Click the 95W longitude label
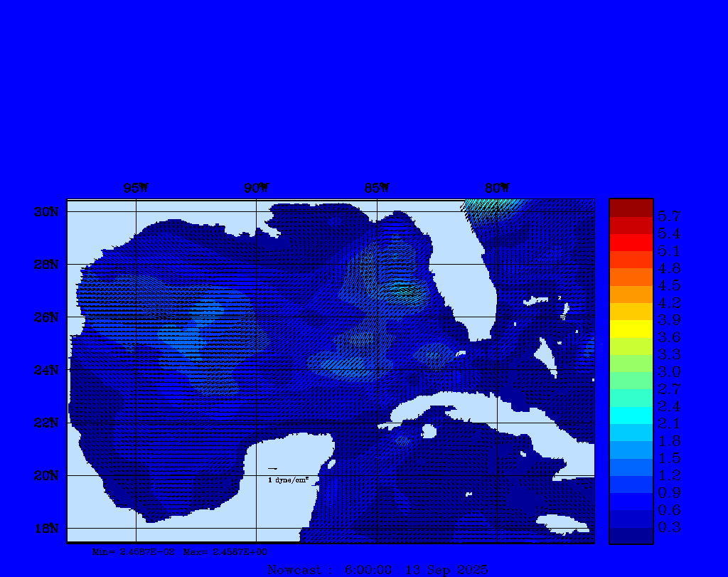 click(x=136, y=188)
